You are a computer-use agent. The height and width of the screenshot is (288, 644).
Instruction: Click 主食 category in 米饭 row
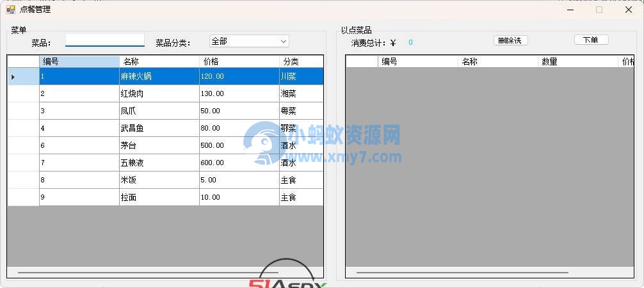click(302, 180)
